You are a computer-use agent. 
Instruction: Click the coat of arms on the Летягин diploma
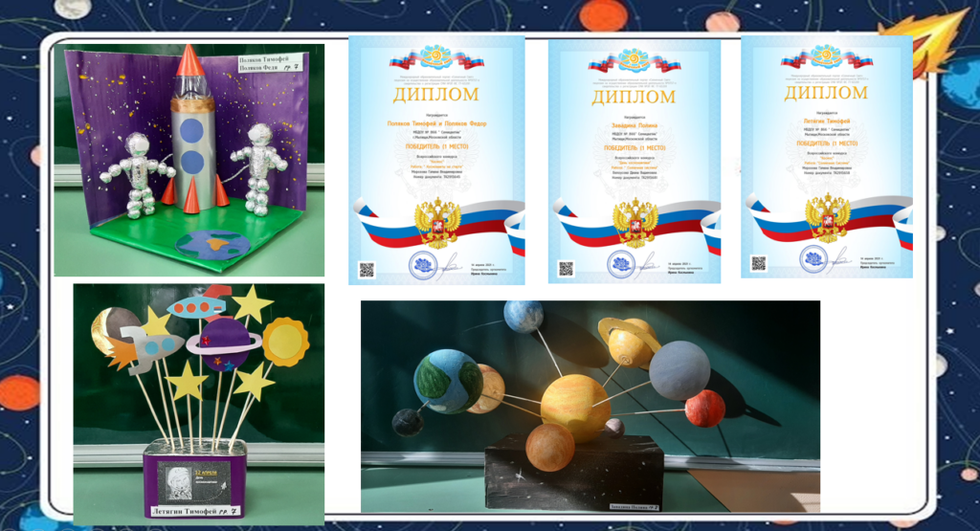coord(828,217)
